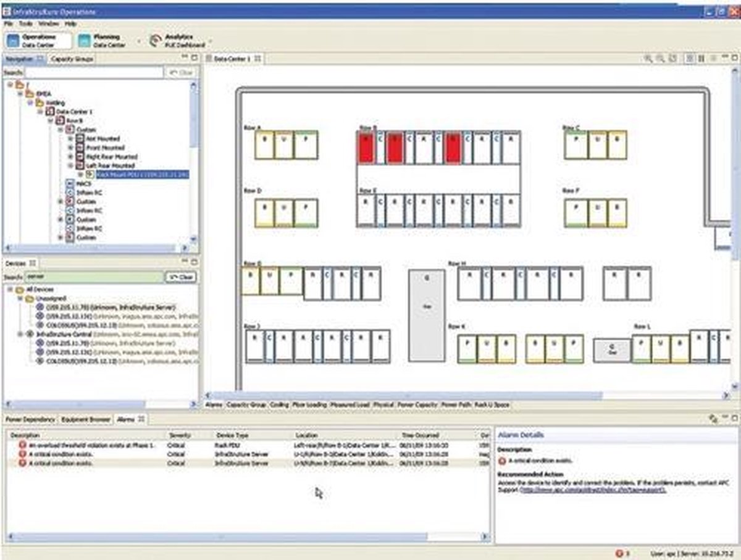Viewport: 741px width, 560px height.
Task: Click the Devices search input field
Action: click(94, 277)
